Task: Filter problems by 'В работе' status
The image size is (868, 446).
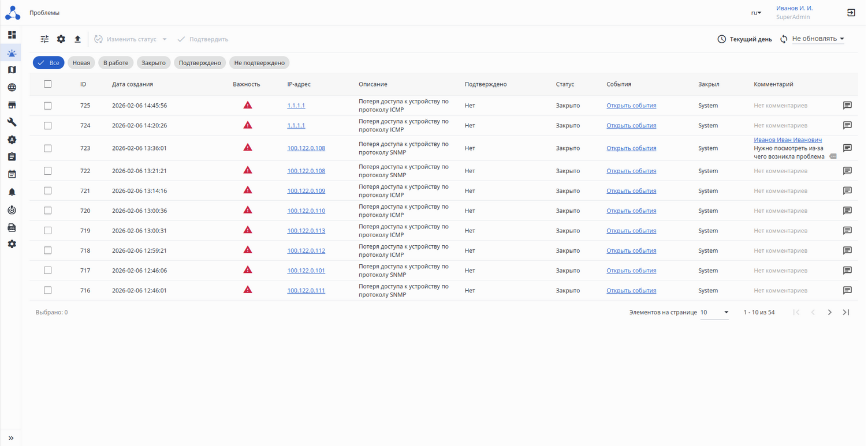Action: pos(116,63)
